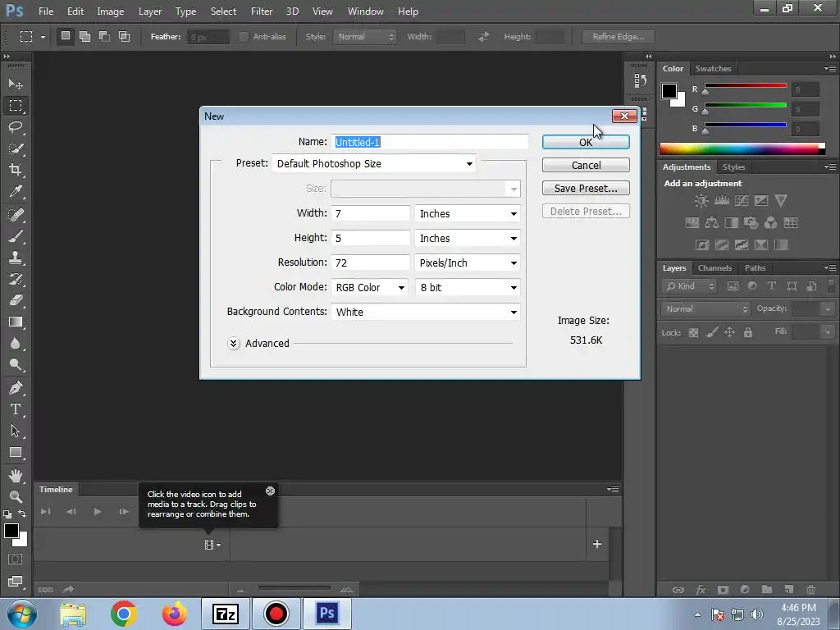Select the Horizontal Type tool
The height and width of the screenshot is (630, 840).
[16, 409]
